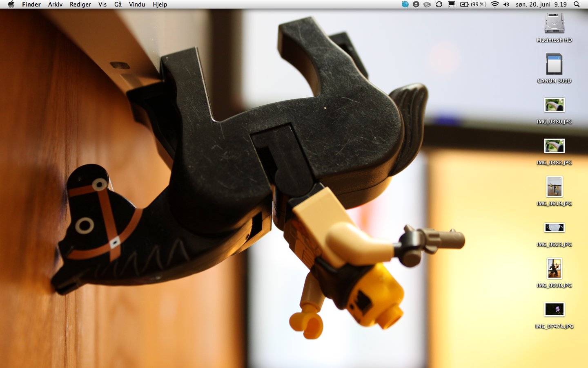This screenshot has height=368, width=588.
Task: Click the date and time søn. 20. juni
Action: point(533,4)
